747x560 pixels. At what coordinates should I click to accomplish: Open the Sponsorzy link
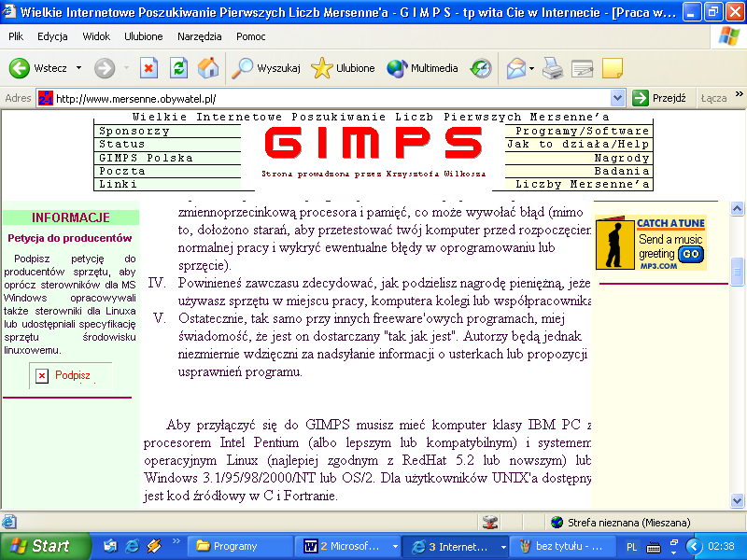pos(134,131)
